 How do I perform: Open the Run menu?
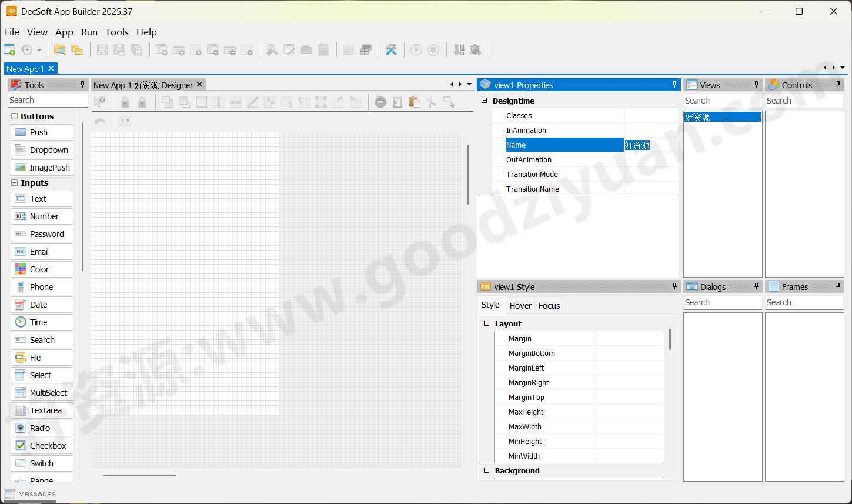tap(89, 32)
